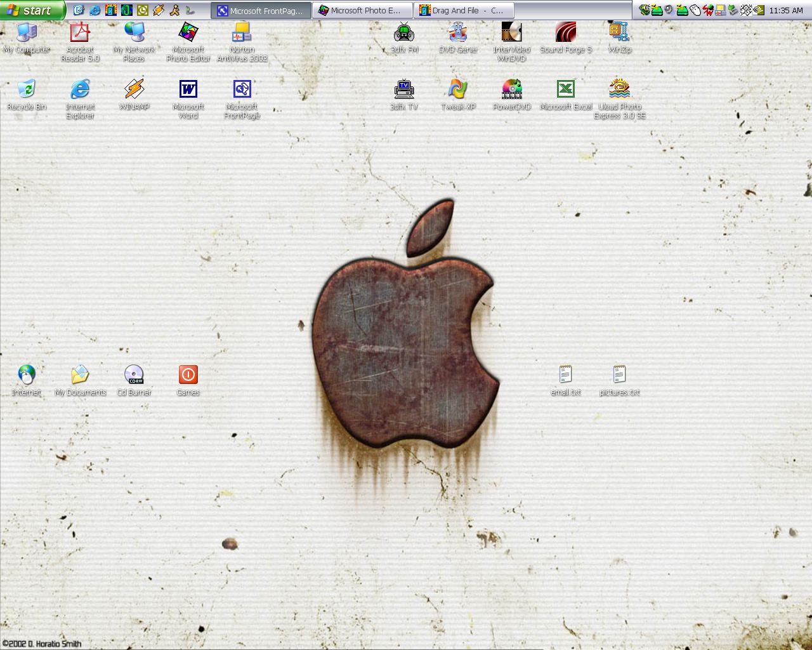Select the email.txt file
The width and height of the screenshot is (812, 650).
coord(565,381)
